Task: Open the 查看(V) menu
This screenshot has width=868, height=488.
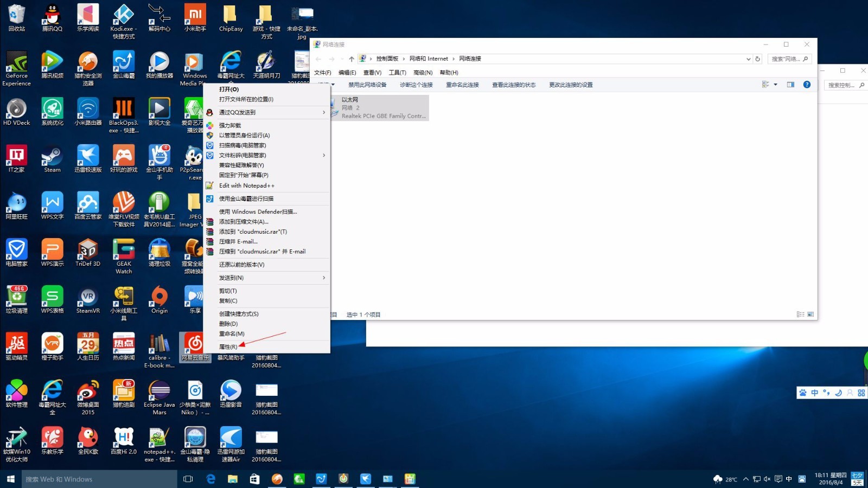Action: pos(372,73)
